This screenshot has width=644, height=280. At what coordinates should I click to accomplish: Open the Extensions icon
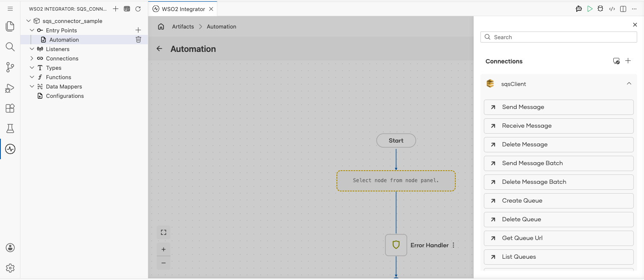[x=10, y=108]
